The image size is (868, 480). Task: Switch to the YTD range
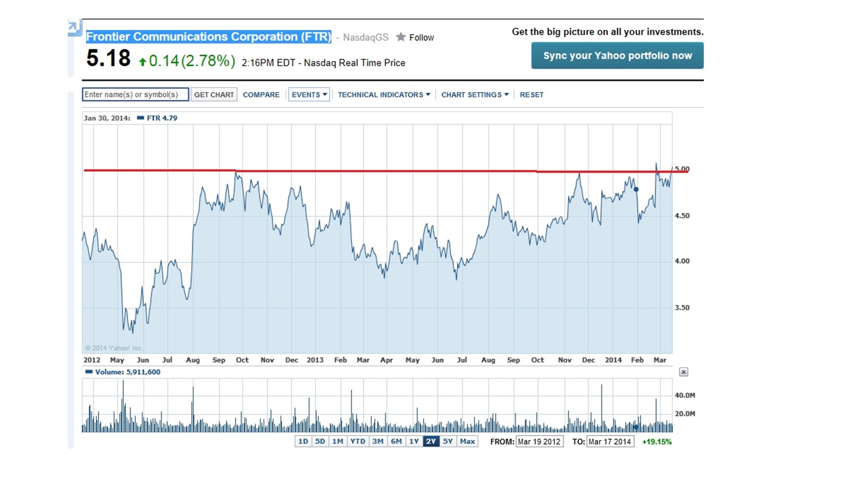tap(357, 441)
